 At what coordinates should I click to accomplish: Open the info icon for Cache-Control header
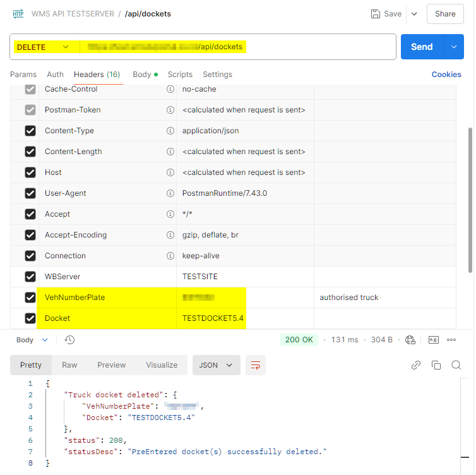170,89
